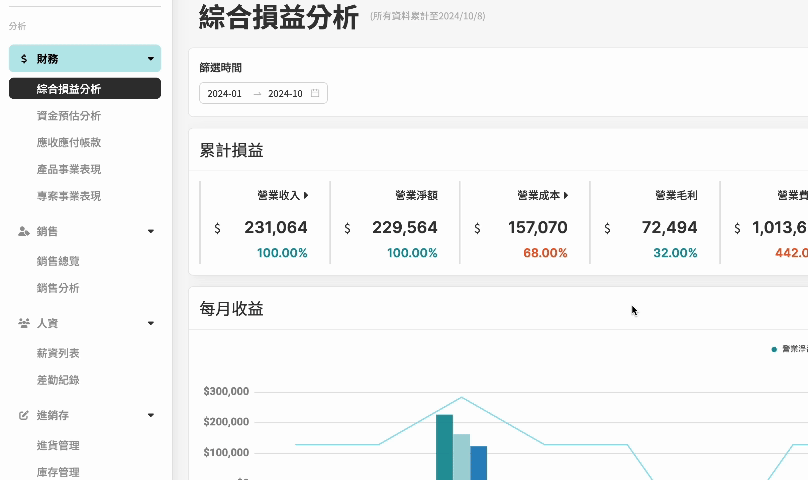The width and height of the screenshot is (808, 480).
Task: Click the 財務 section header
Action: coord(85,58)
